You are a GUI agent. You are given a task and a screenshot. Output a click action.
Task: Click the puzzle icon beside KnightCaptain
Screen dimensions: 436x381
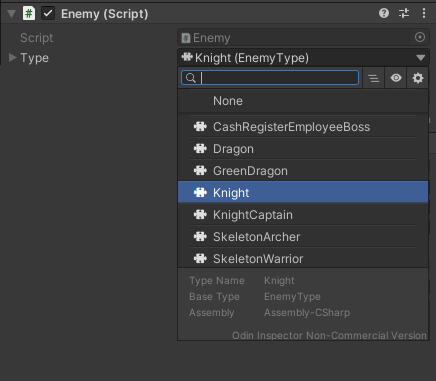[x=200, y=215]
